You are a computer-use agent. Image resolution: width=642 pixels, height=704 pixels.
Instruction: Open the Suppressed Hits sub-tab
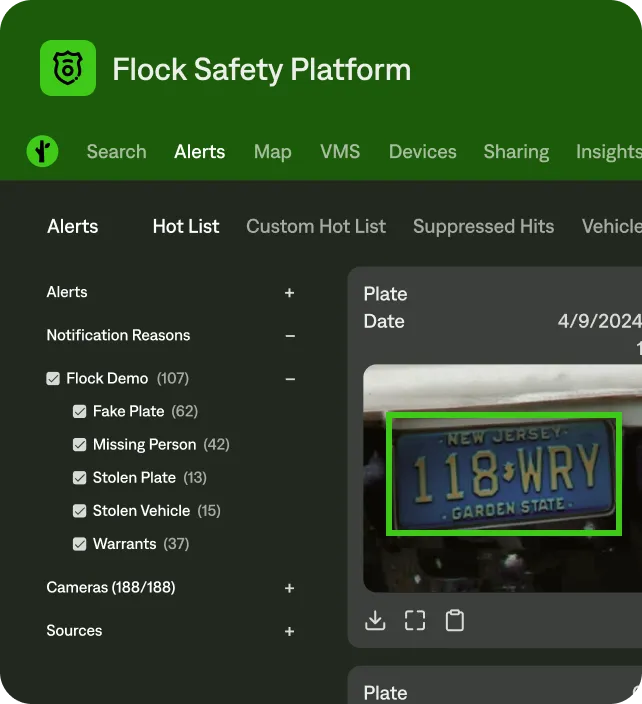pyautogui.click(x=484, y=227)
